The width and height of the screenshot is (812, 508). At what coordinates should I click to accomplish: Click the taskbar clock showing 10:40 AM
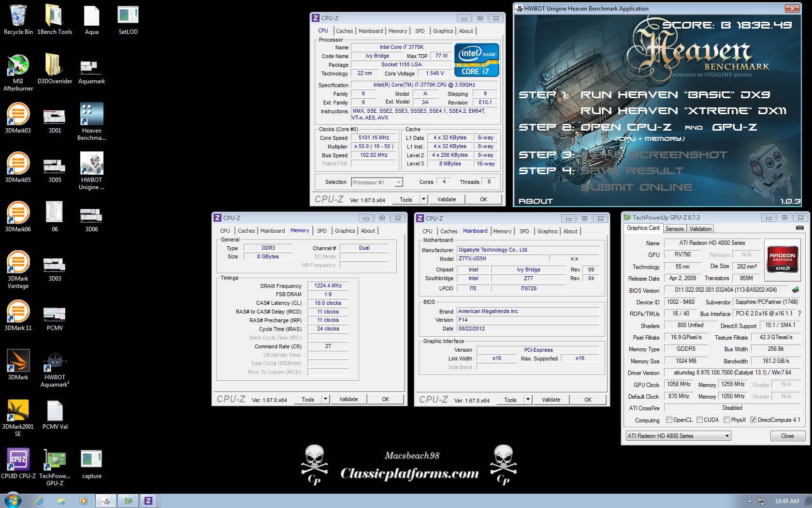tap(786, 501)
